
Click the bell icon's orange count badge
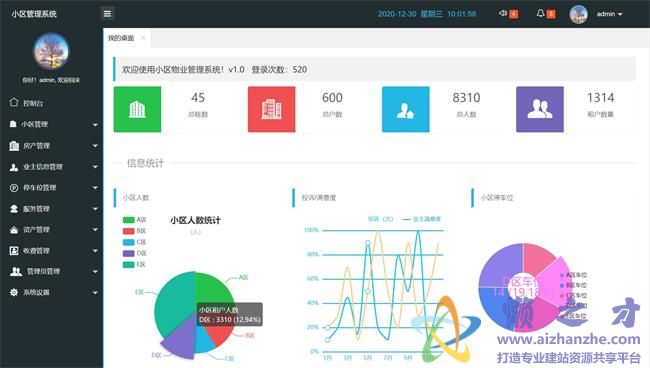(x=551, y=14)
